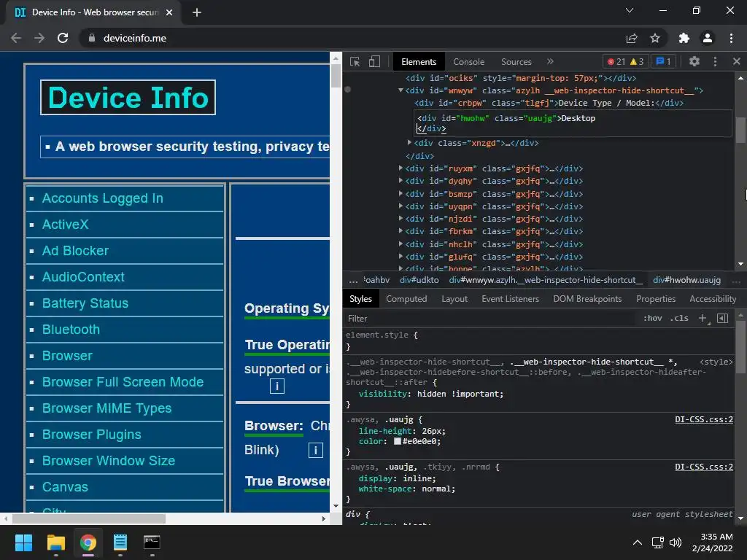Open the DOM Breakpoints tab
747x560 pixels.
[x=587, y=299]
